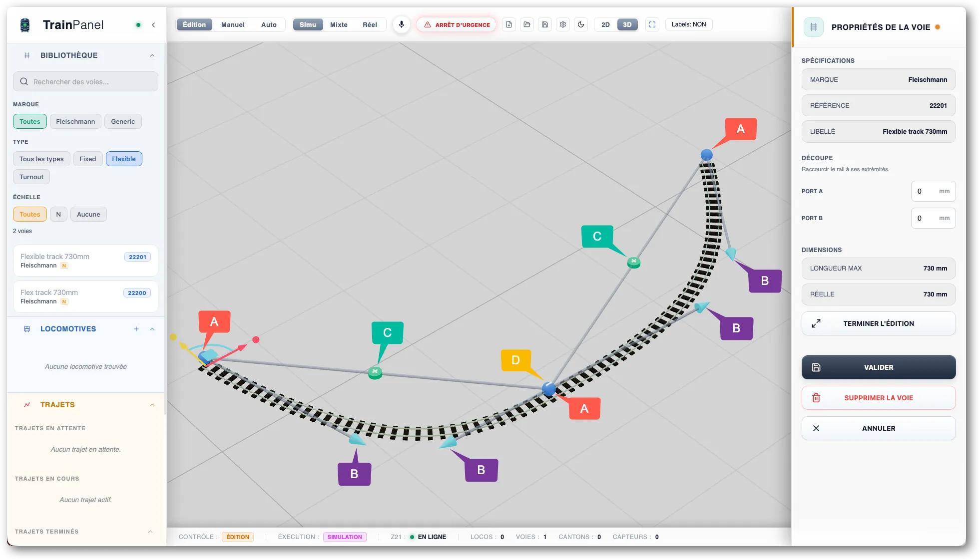Image resolution: width=980 pixels, height=560 pixels.
Task: Click the ÉDITION status badge
Action: [x=238, y=537]
